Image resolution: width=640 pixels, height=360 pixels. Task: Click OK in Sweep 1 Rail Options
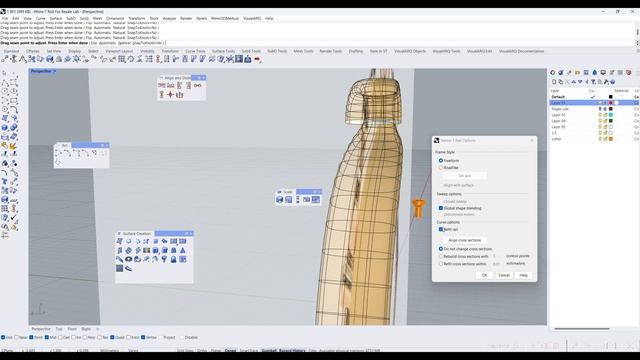484,275
